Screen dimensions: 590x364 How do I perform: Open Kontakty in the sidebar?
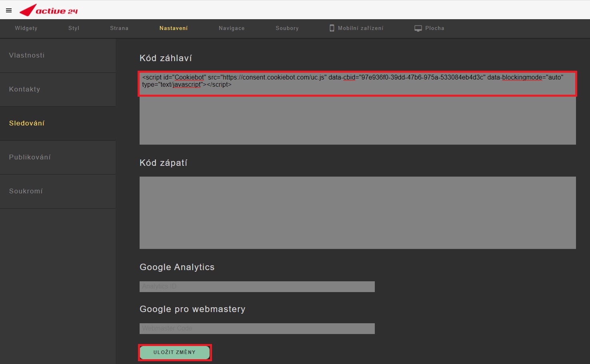pyautogui.click(x=58, y=90)
